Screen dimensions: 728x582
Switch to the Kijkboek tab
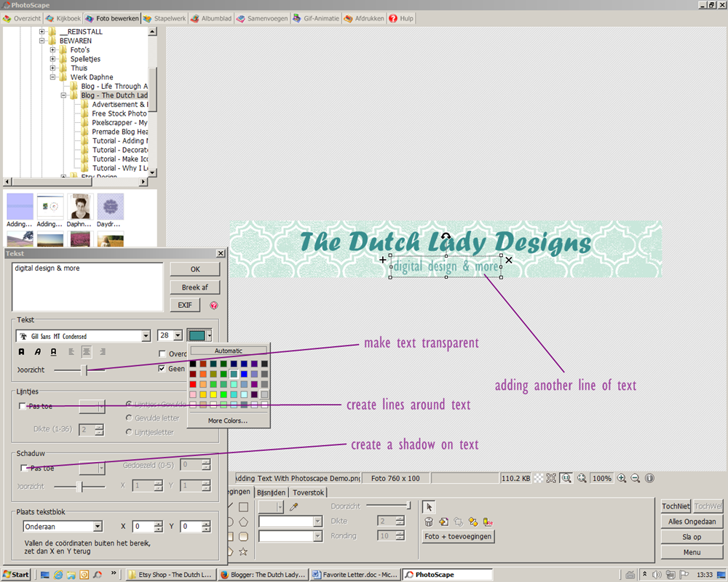[63, 19]
